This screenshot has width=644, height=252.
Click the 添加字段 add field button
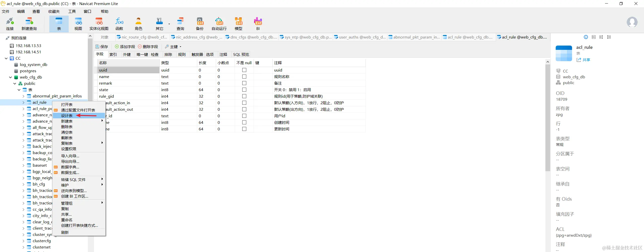tap(125, 47)
